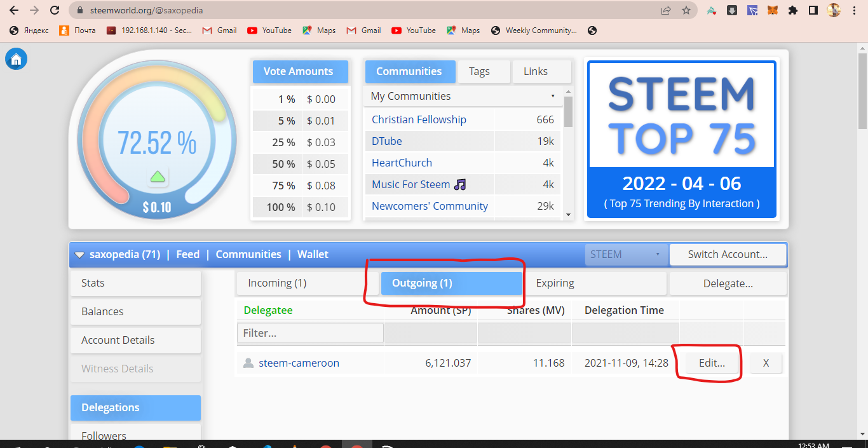Image resolution: width=868 pixels, height=448 pixels.
Task: Open the Feed link in the account bar
Action: 187,254
